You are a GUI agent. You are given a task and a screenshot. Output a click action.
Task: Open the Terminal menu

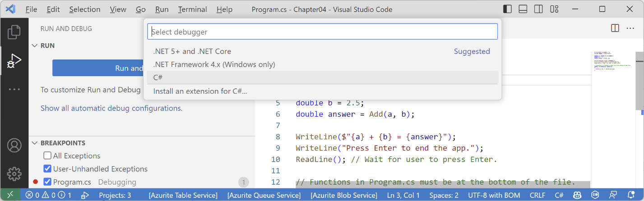[193, 9]
